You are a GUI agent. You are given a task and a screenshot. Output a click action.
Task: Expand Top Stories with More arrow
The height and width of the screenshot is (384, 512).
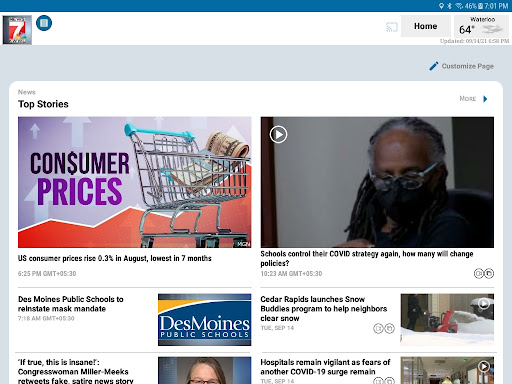click(485, 99)
